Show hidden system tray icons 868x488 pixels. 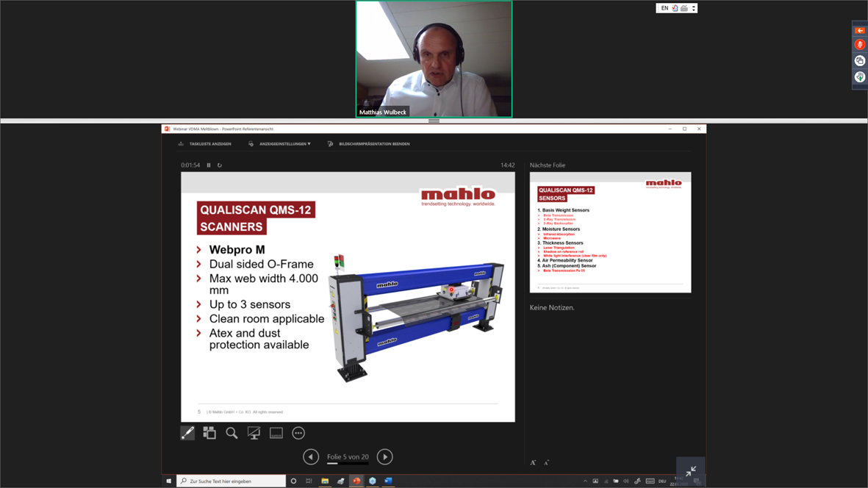585,481
